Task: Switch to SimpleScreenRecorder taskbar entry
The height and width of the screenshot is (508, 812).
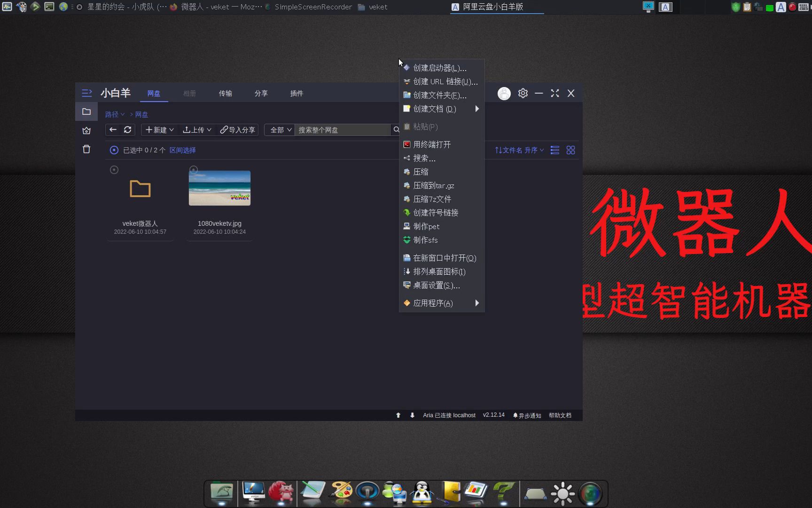Action: point(308,7)
